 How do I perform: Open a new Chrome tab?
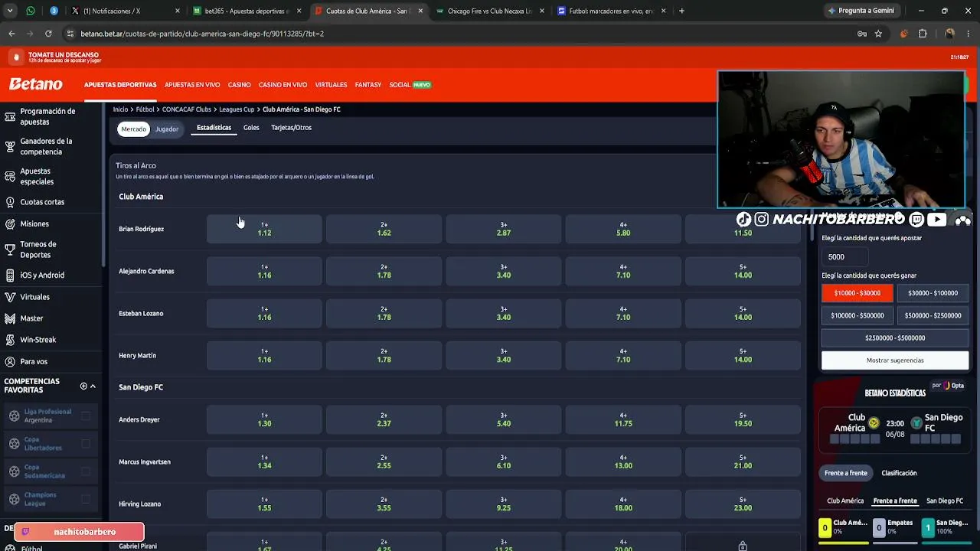click(x=681, y=11)
